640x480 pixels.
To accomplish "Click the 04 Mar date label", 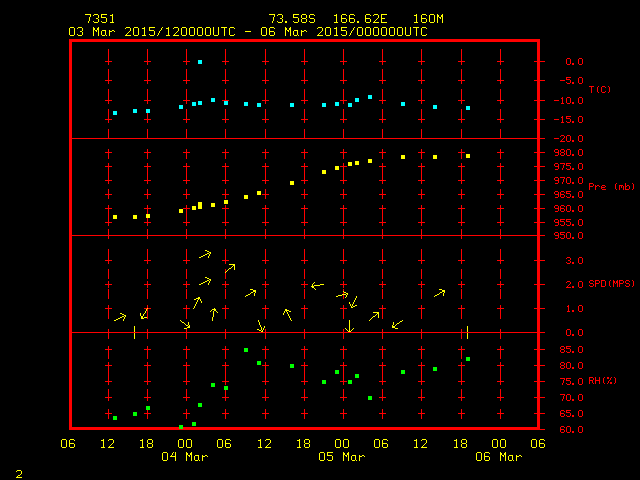I will point(185,457).
